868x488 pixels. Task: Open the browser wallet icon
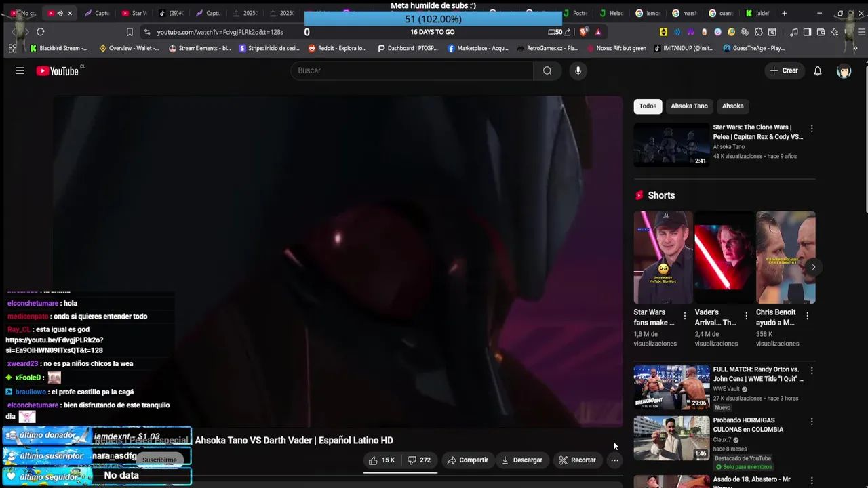(x=821, y=32)
